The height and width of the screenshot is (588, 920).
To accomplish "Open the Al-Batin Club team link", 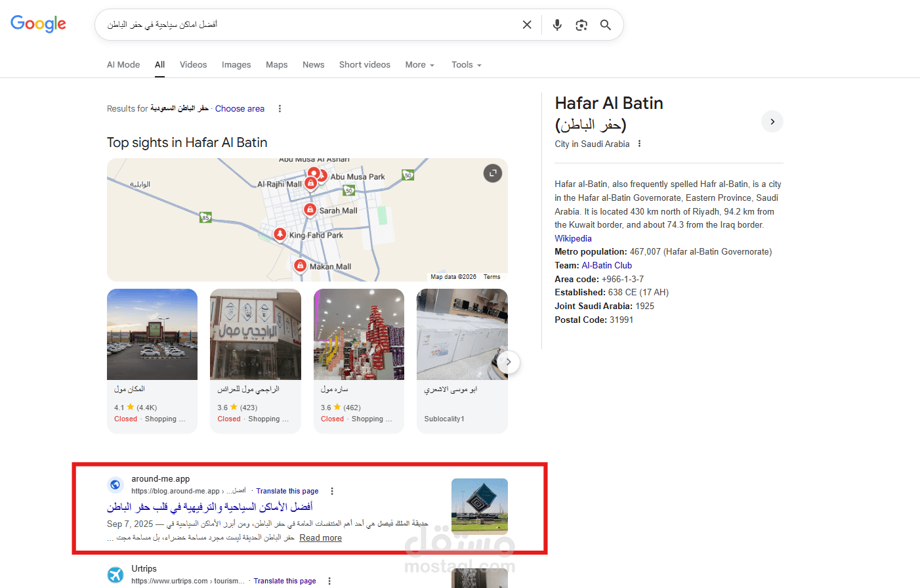I will pyautogui.click(x=606, y=265).
